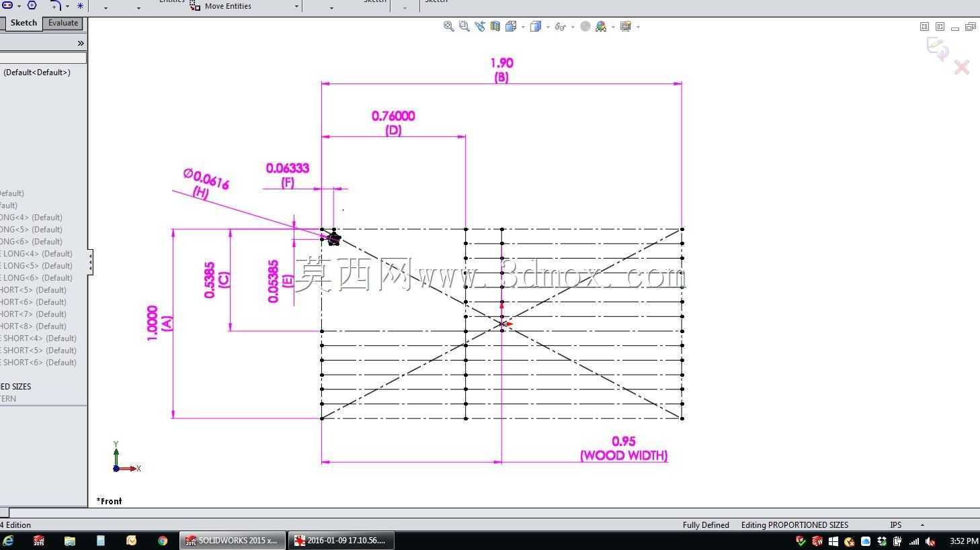Select the 0.5385 (C) dimension
This screenshot has width=980, height=550.
pos(216,280)
